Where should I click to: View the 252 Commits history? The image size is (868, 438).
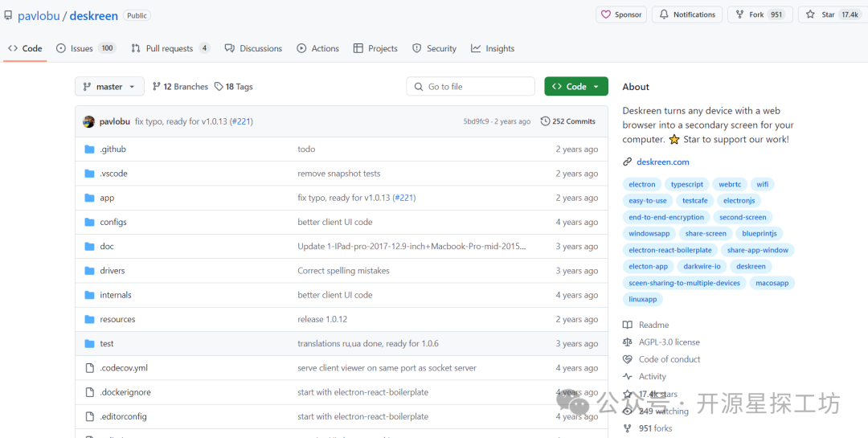[x=568, y=121]
